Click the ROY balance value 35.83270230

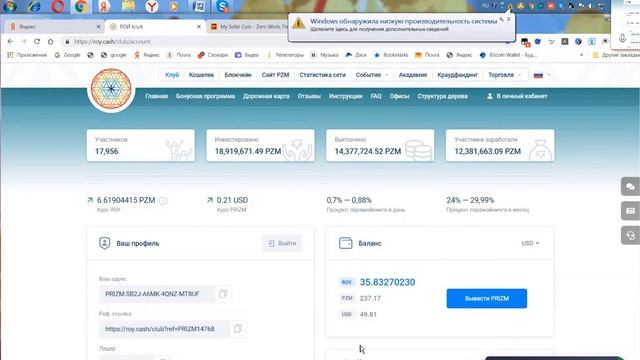[x=387, y=282]
